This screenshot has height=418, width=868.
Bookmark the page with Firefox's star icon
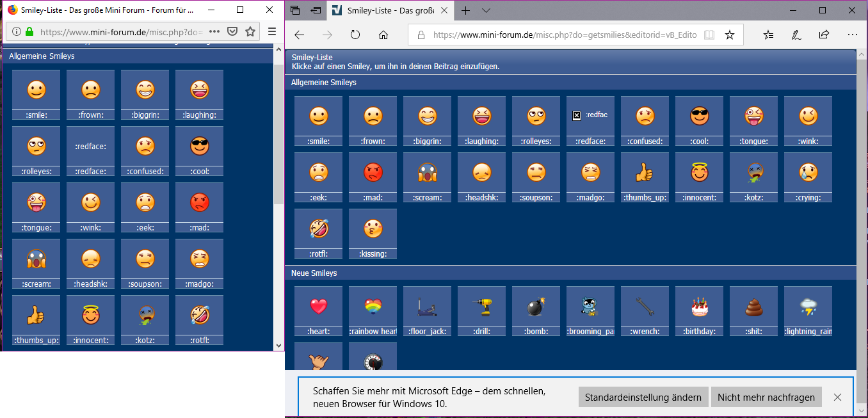(250, 31)
